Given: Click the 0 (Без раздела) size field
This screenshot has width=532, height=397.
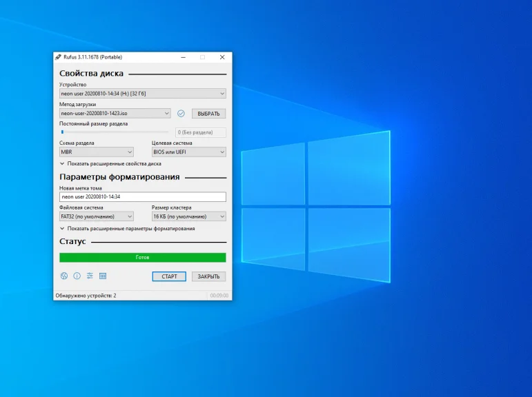Looking at the screenshot, I should (x=201, y=132).
